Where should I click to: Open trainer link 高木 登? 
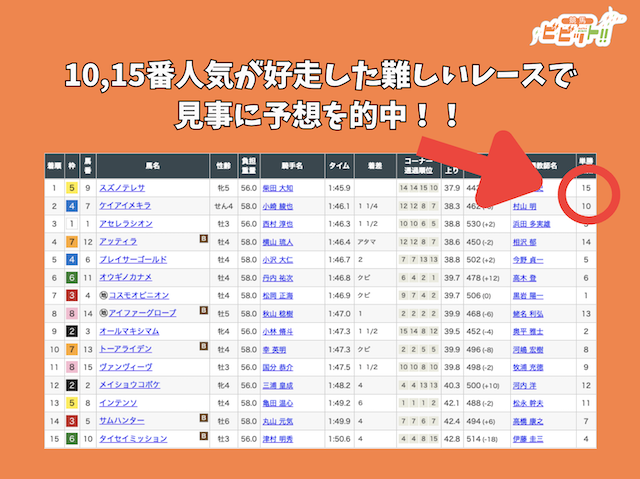524,278
